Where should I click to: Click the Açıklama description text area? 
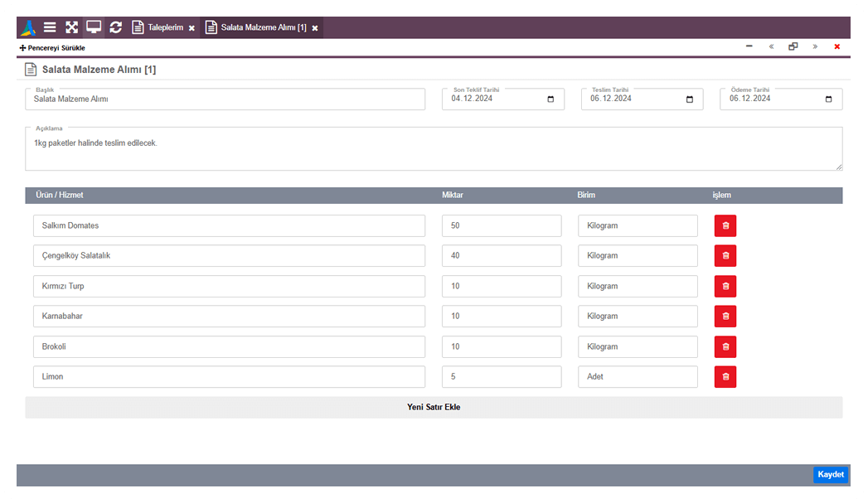(434, 150)
